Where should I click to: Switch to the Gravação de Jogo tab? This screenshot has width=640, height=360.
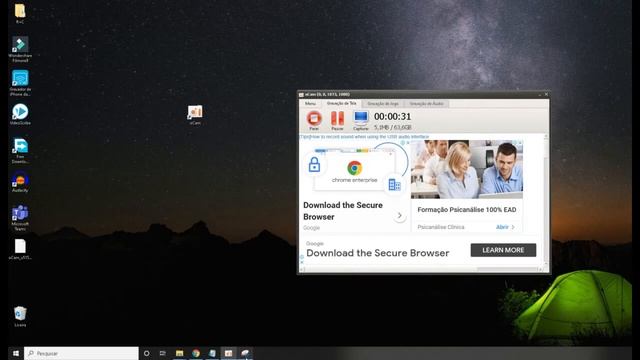click(x=383, y=104)
